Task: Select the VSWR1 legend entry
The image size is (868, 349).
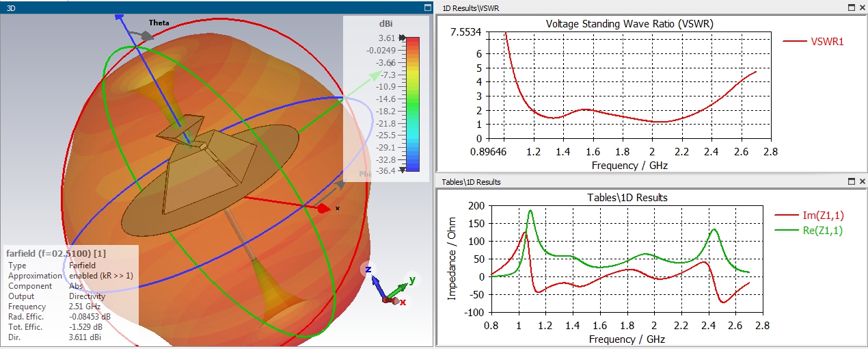Action: click(x=813, y=41)
